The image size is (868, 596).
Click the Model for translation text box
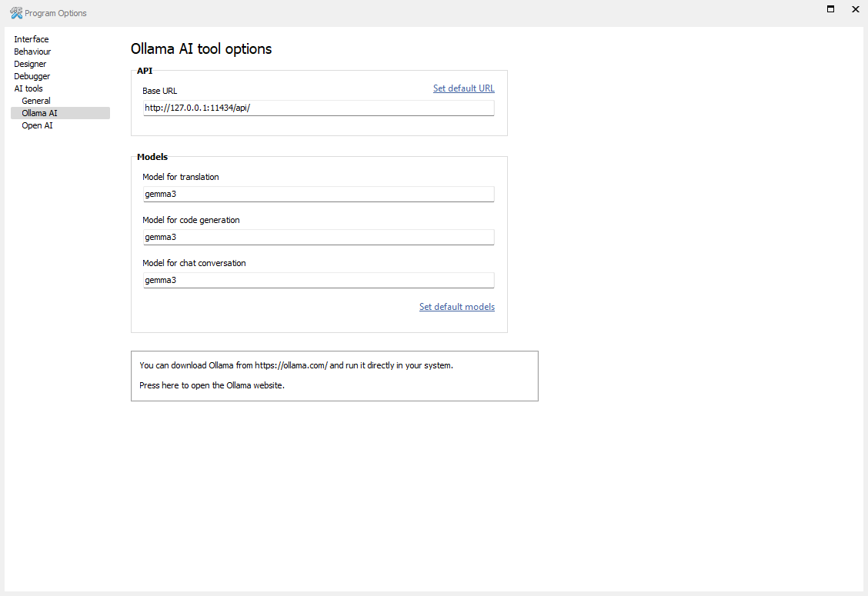click(319, 194)
